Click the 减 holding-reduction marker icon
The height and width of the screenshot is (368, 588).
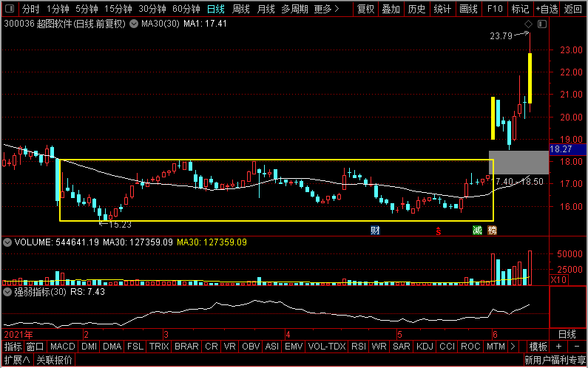tap(477, 231)
